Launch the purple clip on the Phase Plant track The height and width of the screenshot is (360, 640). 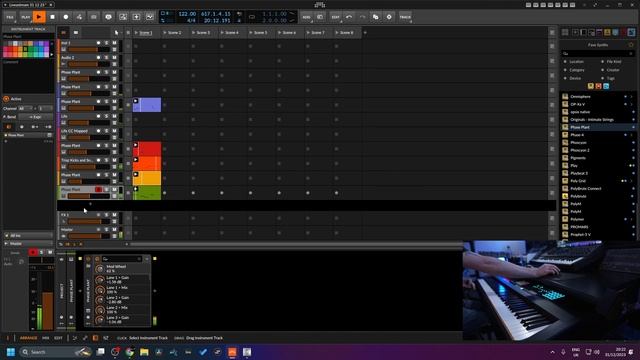[x=136, y=101]
